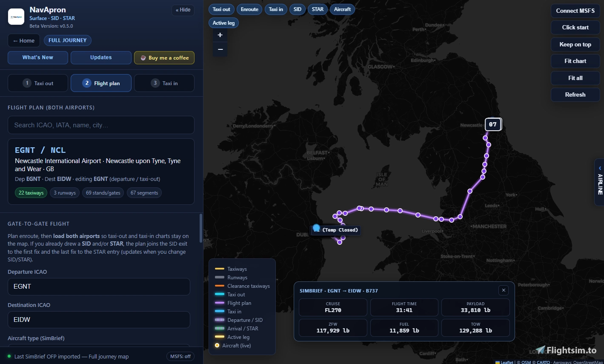
Task: Click Clearance taxiways legend orange line
Action: (x=220, y=286)
